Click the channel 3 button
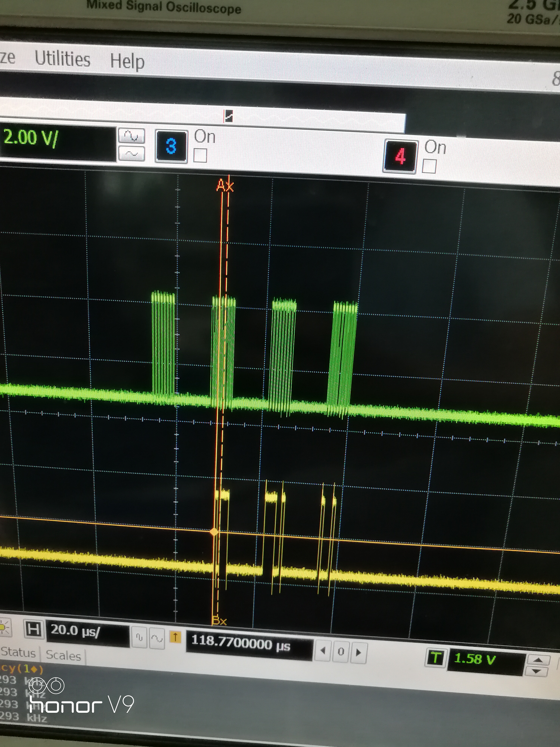Image resolution: width=560 pixels, height=747 pixels. pyautogui.click(x=171, y=146)
